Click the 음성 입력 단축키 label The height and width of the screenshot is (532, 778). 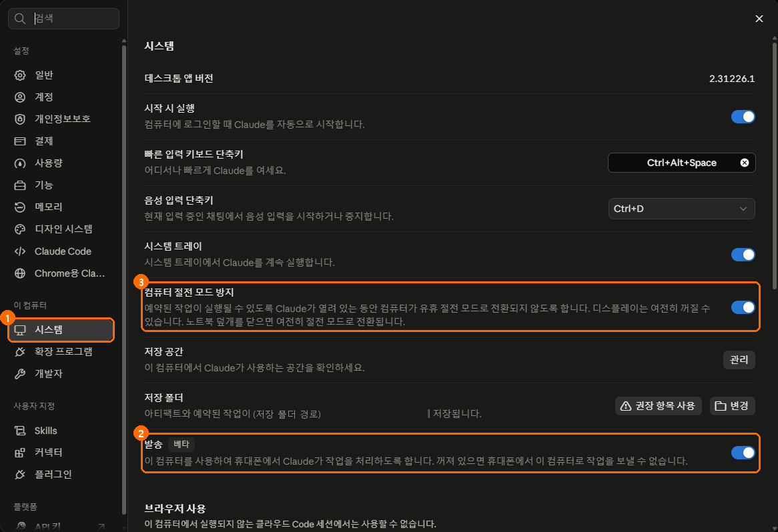pos(179,200)
